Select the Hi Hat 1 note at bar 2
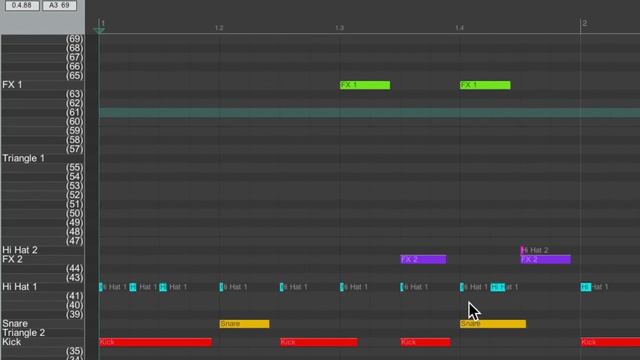The image size is (640, 360). point(586,287)
